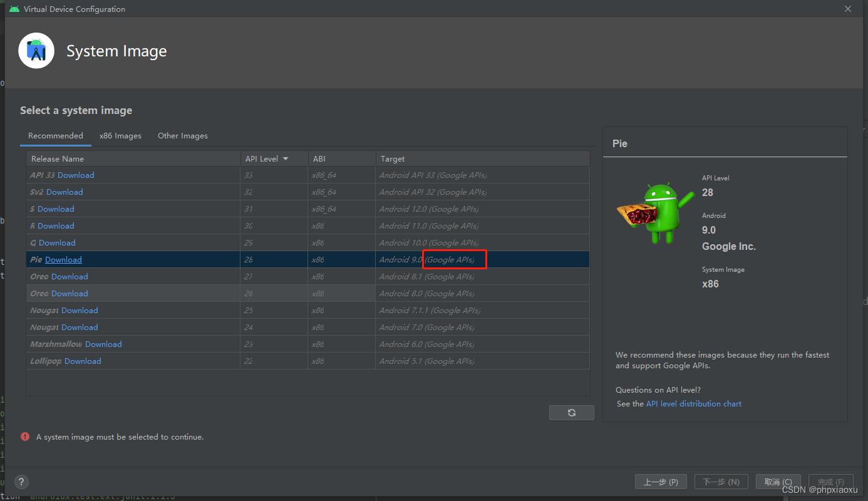The width and height of the screenshot is (868, 501).
Task: Click the Release Name column header
Action: 133,159
